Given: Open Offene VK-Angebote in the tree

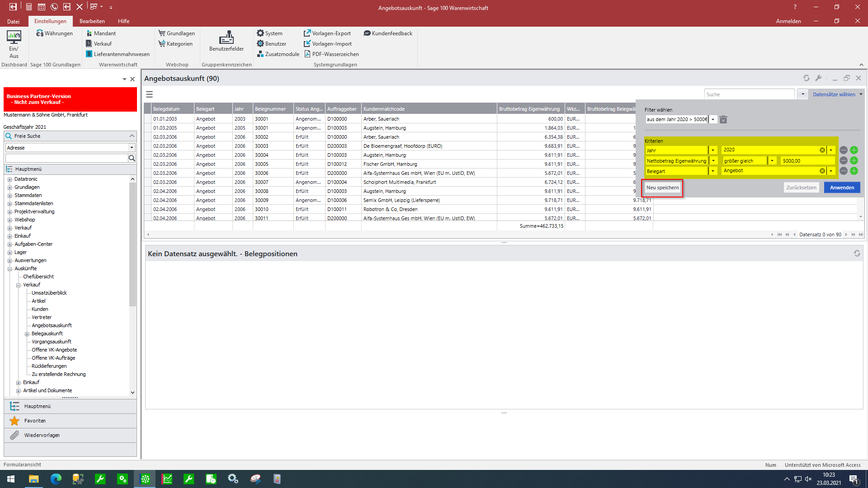Looking at the screenshot, I should click(x=54, y=350).
